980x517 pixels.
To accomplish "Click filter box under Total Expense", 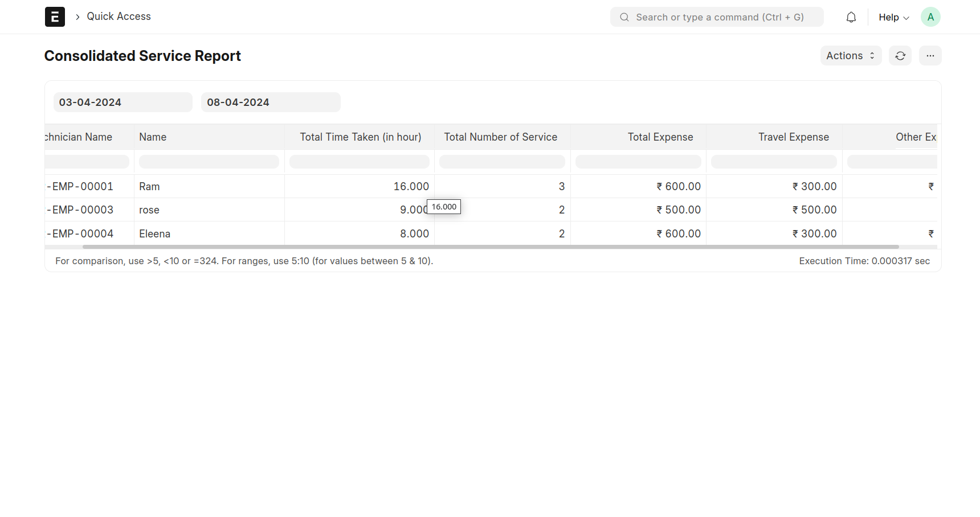I will [638, 162].
